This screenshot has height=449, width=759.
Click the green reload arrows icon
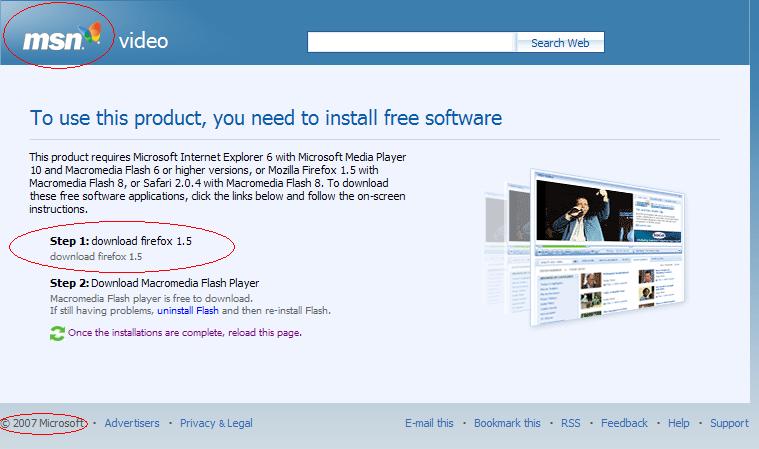pos(57,333)
